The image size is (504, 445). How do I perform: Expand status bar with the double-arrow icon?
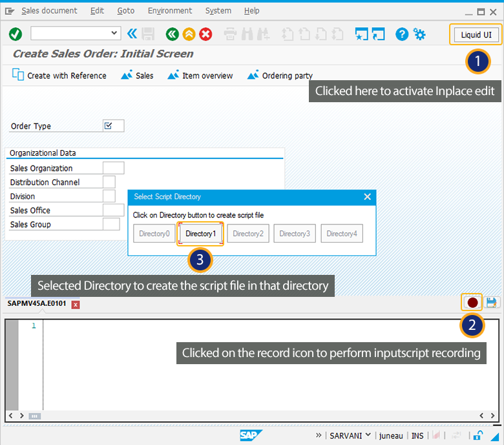click(319, 435)
